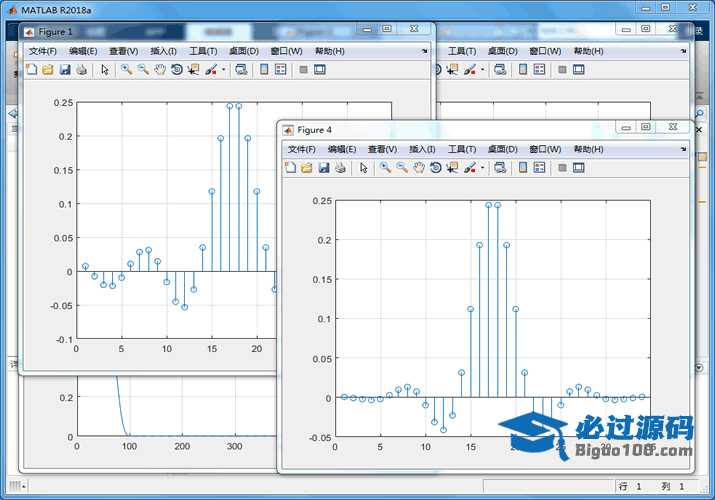The width and height of the screenshot is (715, 500).
Task: Show Plot Tools icon in Figure 4
Action: [x=579, y=167]
